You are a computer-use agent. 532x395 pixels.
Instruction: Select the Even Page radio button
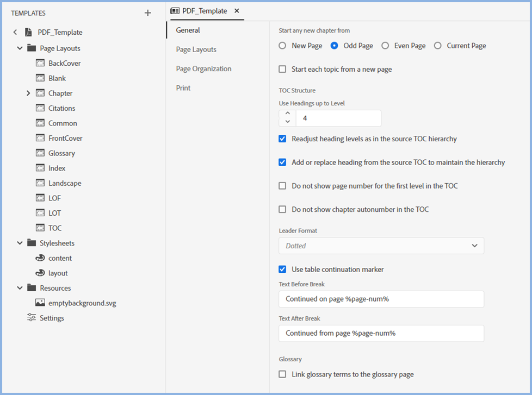pyautogui.click(x=385, y=46)
